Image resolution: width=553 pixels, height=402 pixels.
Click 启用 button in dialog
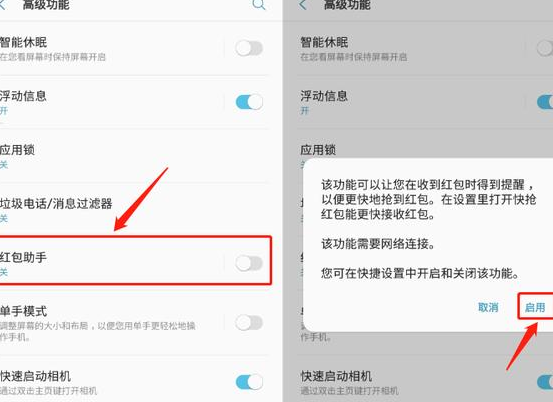tap(535, 307)
